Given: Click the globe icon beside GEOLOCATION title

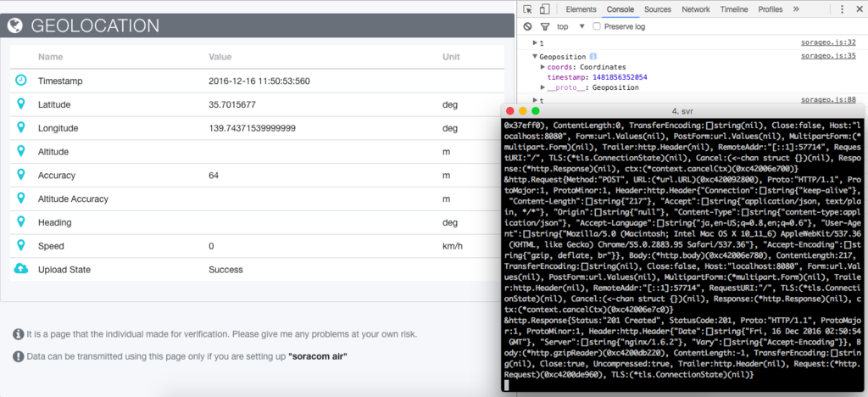Looking at the screenshot, I should click(15, 25).
